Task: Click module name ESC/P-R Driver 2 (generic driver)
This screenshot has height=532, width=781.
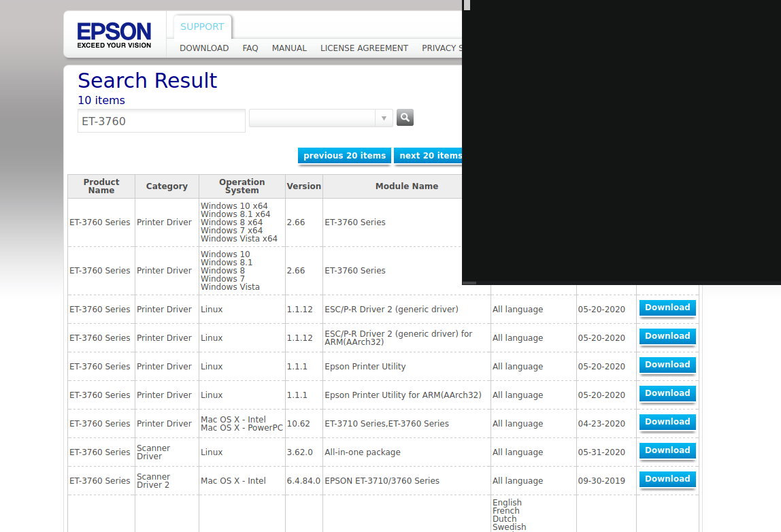Action: (x=391, y=310)
